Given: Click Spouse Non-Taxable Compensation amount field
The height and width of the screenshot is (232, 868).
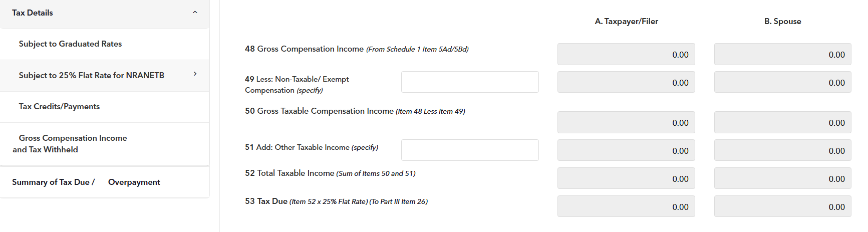Looking at the screenshot, I should (782, 83).
